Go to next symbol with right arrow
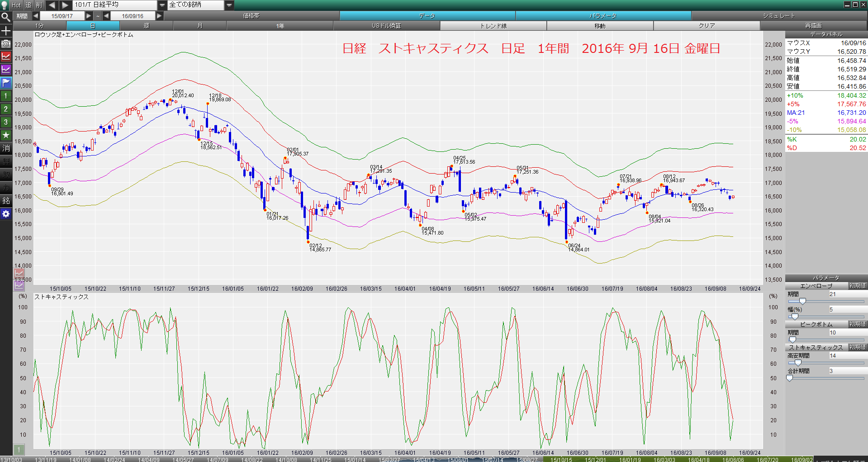 [66, 5]
